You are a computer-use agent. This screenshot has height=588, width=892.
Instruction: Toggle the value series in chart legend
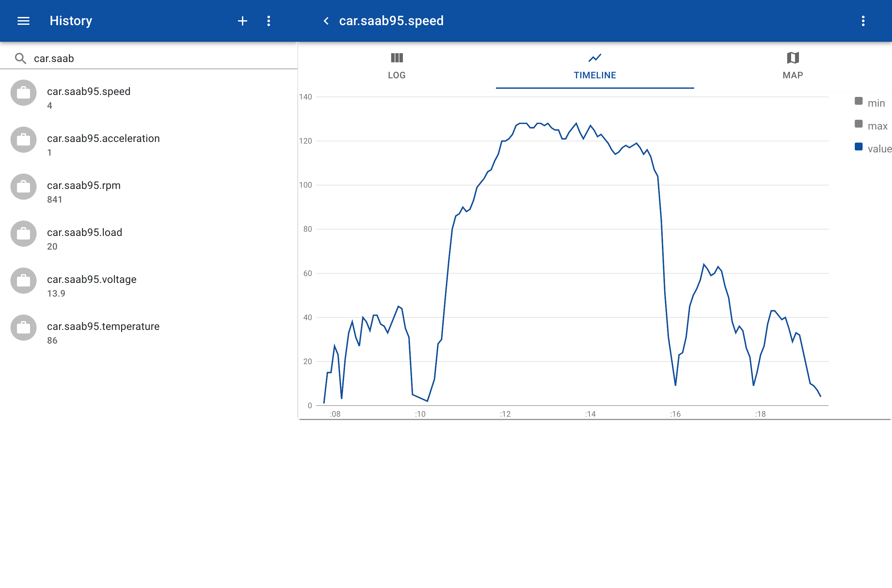(873, 148)
